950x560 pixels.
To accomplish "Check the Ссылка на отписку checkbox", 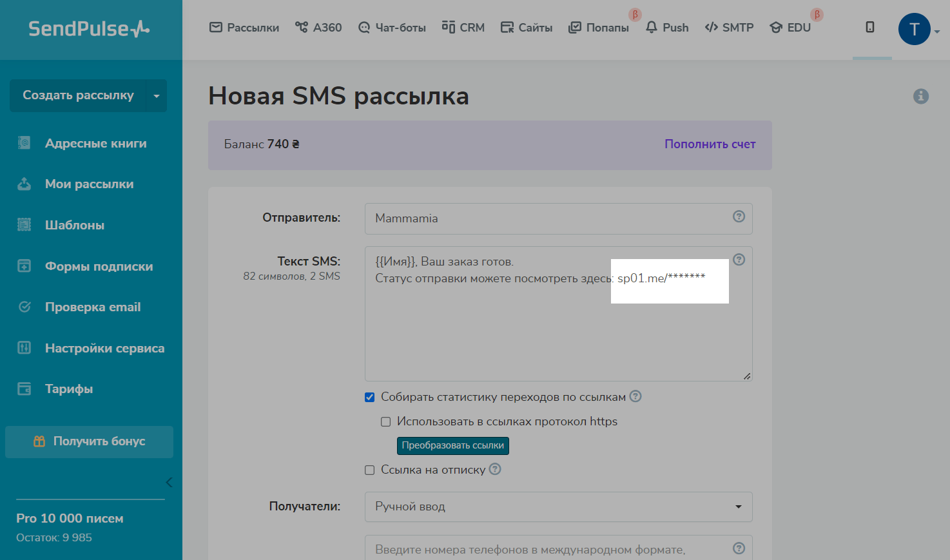I will tap(370, 470).
